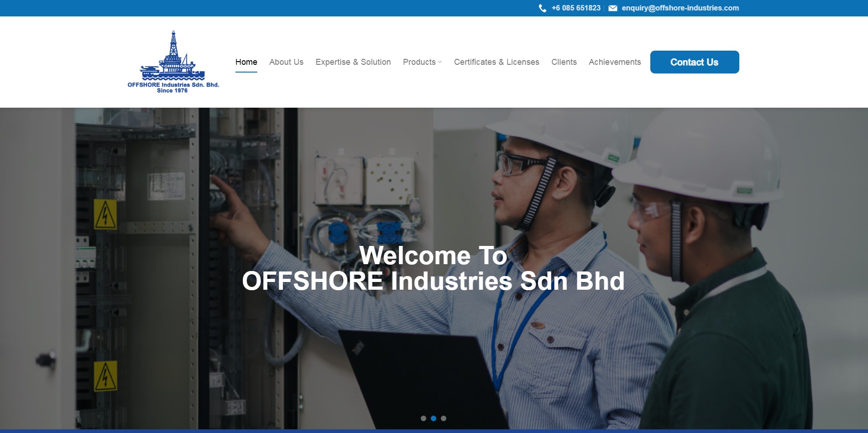Click the envelope email icon
This screenshot has width=868, height=433.
click(x=613, y=8)
